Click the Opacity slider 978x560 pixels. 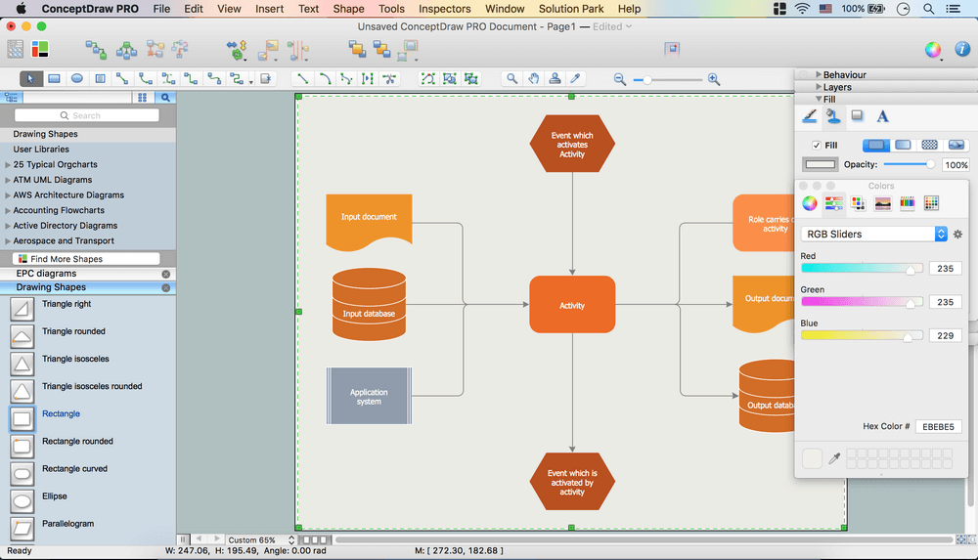coord(909,165)
